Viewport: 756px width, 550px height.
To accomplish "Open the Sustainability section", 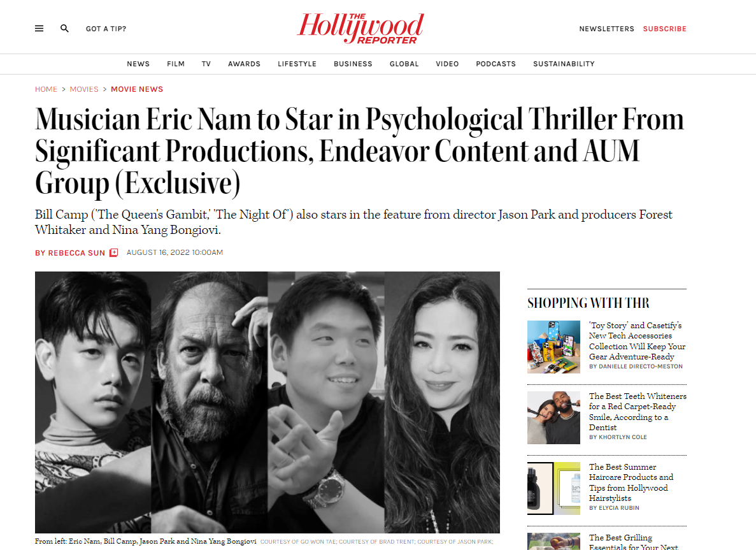I will click(564, 64).
